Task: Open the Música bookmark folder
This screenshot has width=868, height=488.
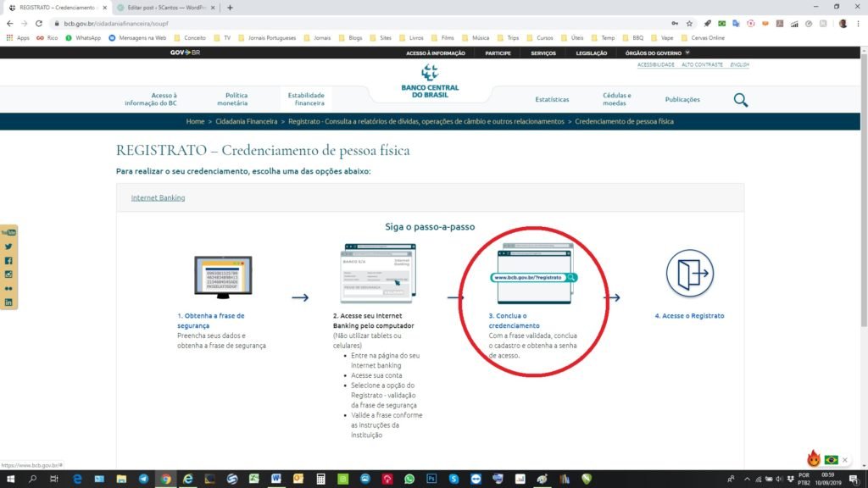Action: (476, 38)
